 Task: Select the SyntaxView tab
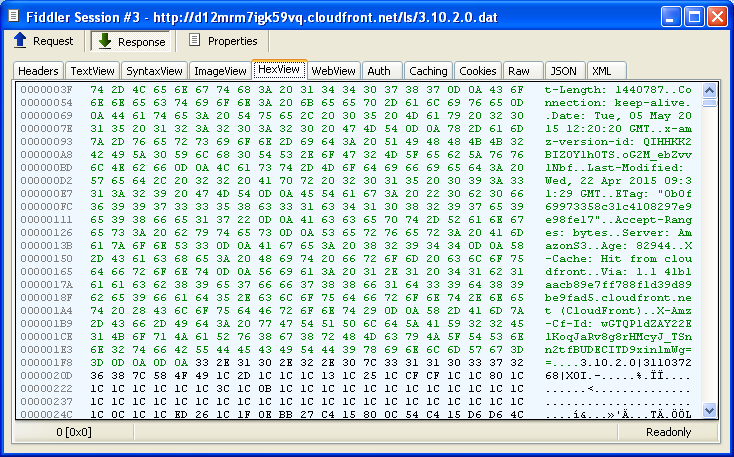tap(154, 71)
